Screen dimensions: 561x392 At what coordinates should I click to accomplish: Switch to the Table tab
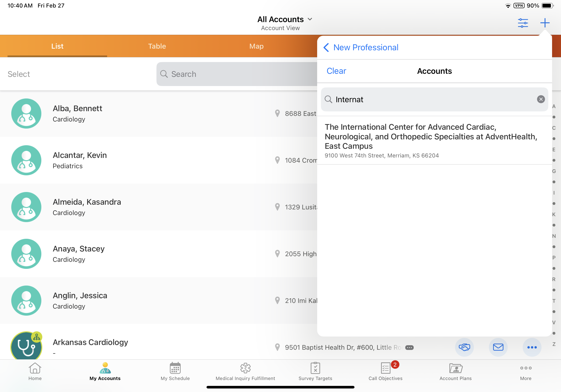coord(157,46)
